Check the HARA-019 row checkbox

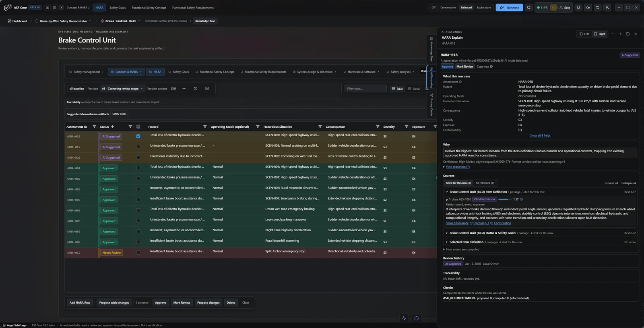click(138, 147)
